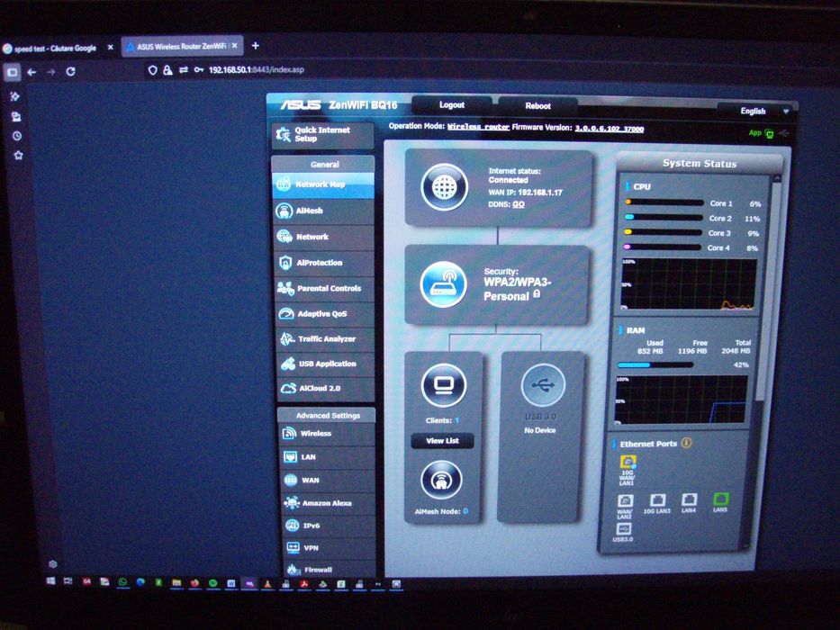Viewport: 840px width, 630px height.
Task: Reload the page with refresh button
Action: pyautogui.click(x=70, y=71)
